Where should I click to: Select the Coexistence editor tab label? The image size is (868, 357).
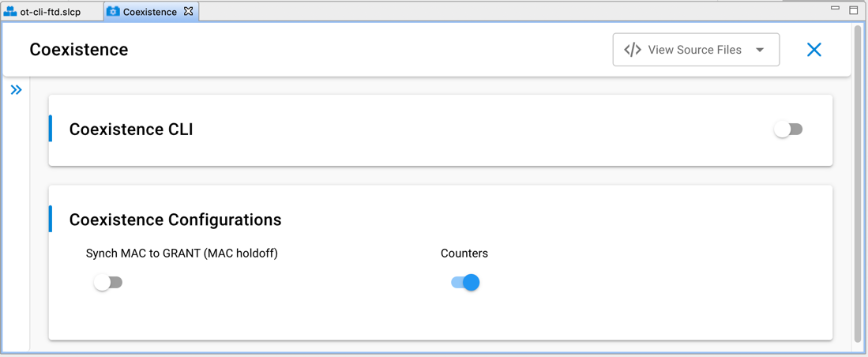coord(149,12)
